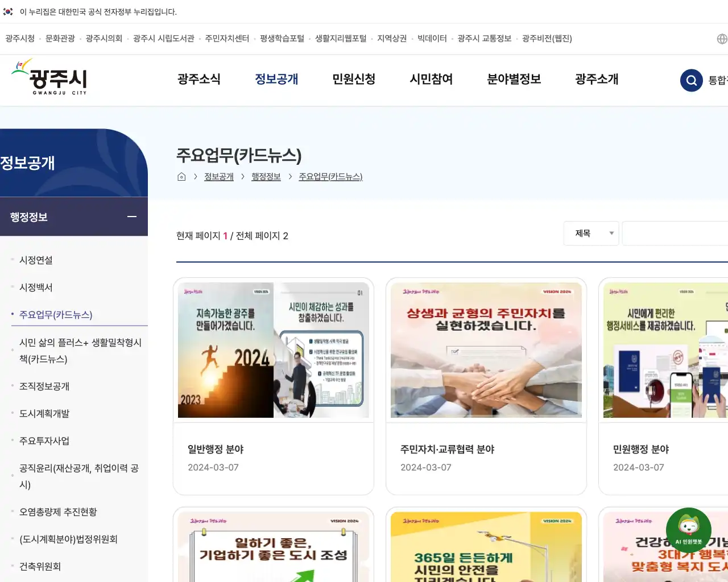The height and width of the screenshot is (582, 728).
Task: Open 일반행정 분야 card thumbnail
Action: click(274, 350)
